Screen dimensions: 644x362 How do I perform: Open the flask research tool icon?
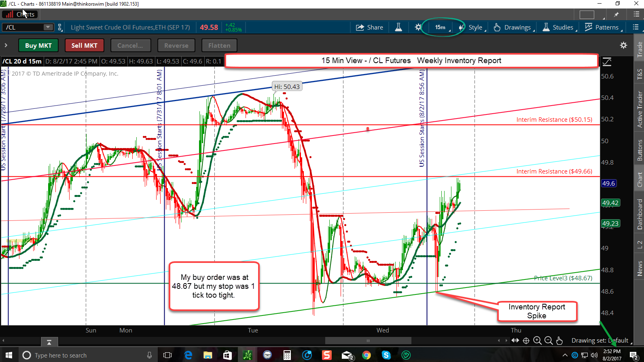[398, 28]
